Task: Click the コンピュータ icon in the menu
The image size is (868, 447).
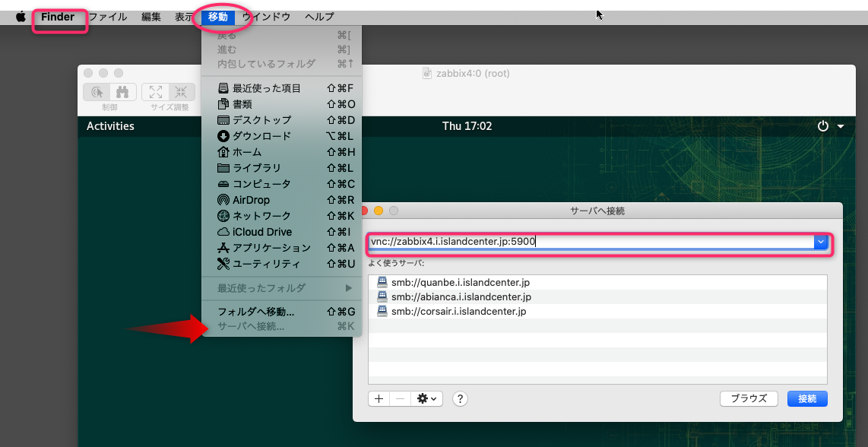Action: tap(223, 184)
